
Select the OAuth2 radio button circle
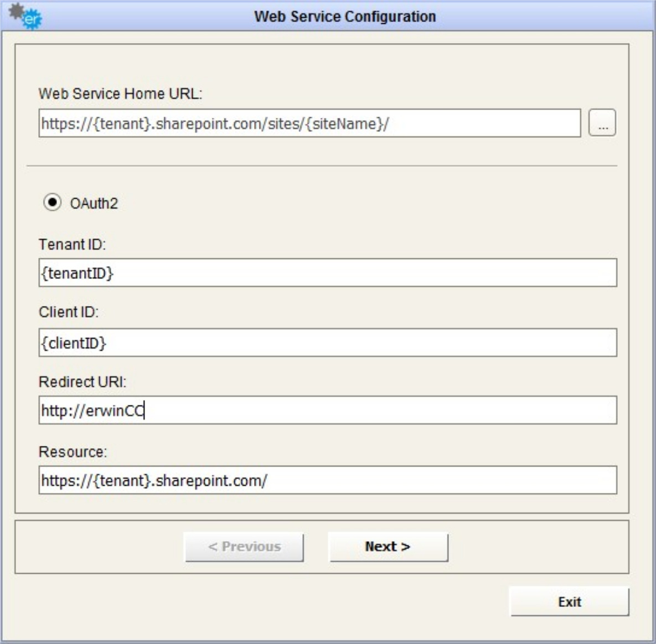point(53,203)
